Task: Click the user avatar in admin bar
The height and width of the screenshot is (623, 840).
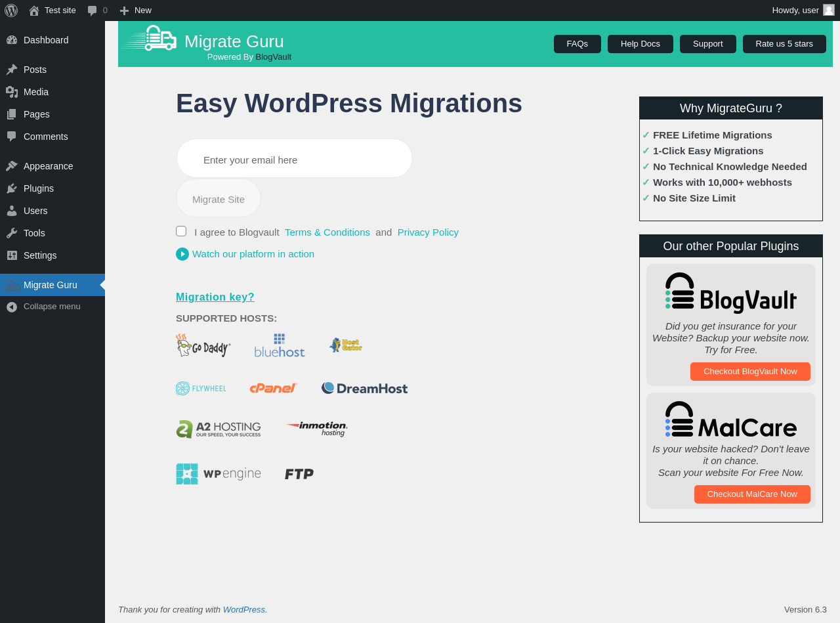Action: point(829,10)
